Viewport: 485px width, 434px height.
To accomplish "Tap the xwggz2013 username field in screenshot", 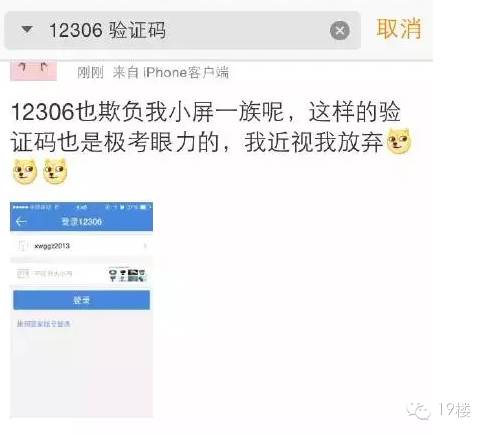I will coord(81,246).
